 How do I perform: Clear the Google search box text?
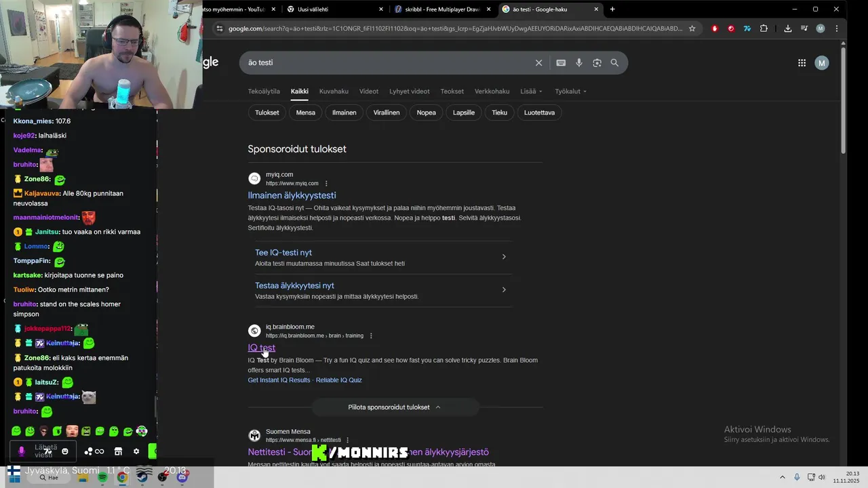coord(538,63)
